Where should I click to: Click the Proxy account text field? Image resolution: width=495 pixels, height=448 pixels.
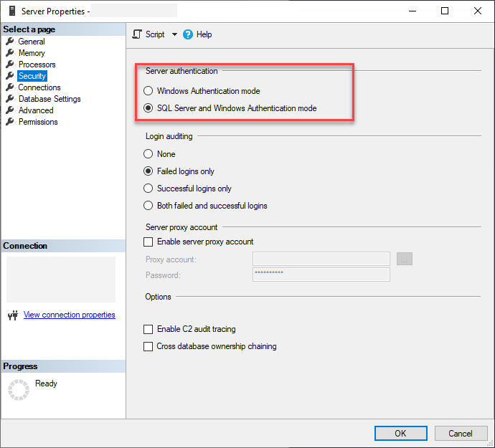point(321,259)
